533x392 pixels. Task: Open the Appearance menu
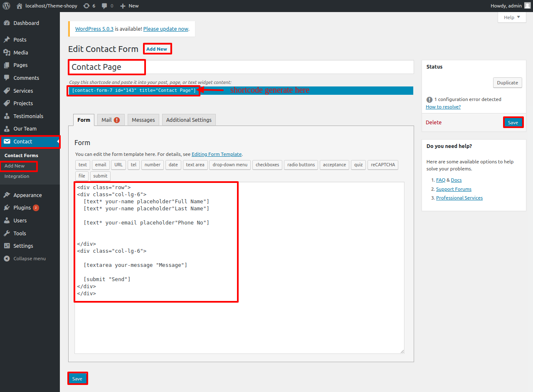point(27,195)
